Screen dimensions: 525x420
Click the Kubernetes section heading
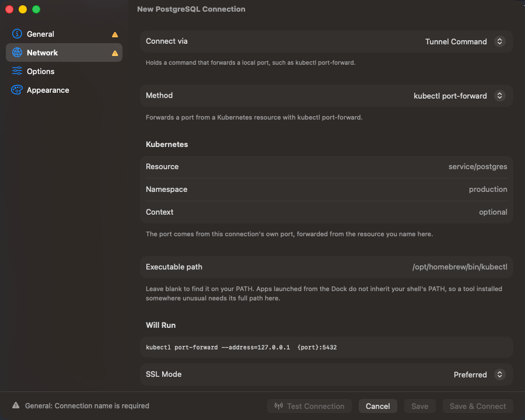167,144
